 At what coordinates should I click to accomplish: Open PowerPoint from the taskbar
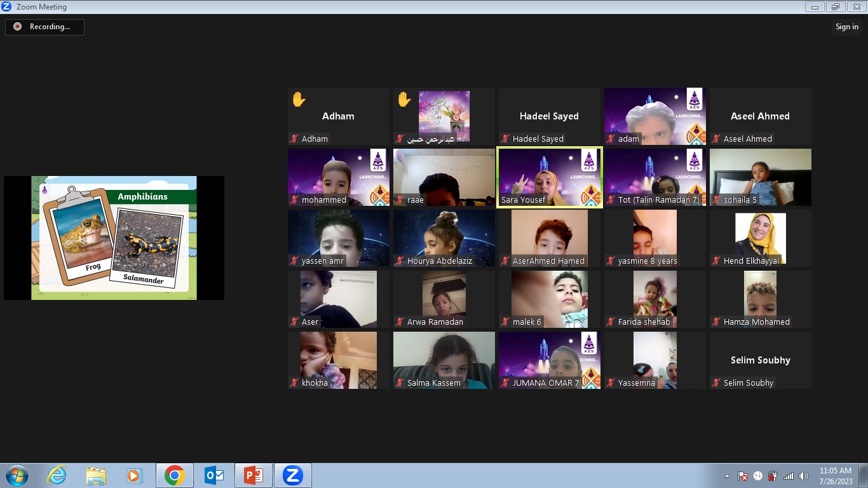254,475
